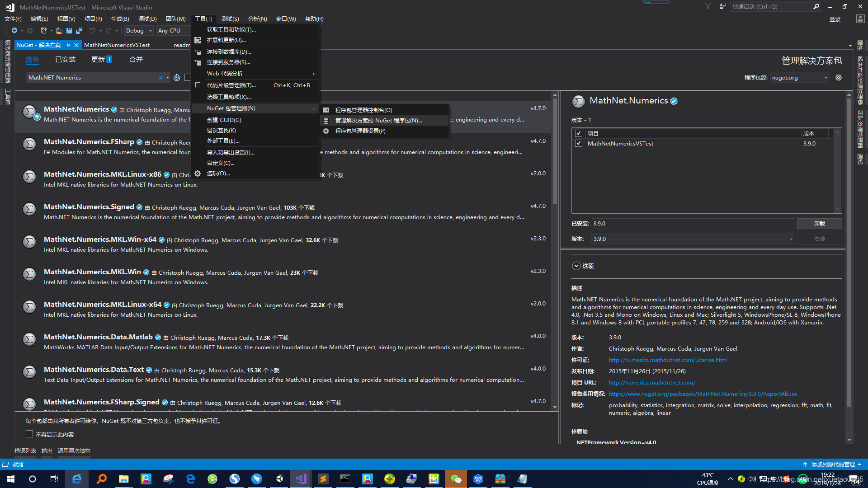Click the Redo arrow icon
This screenshot has width=868, height=488.
pos(108,30)
